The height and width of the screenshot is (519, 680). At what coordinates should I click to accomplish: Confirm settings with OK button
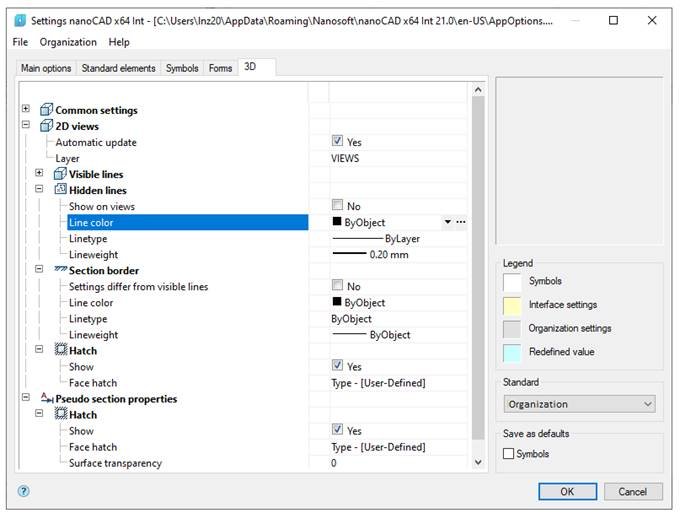568,491
